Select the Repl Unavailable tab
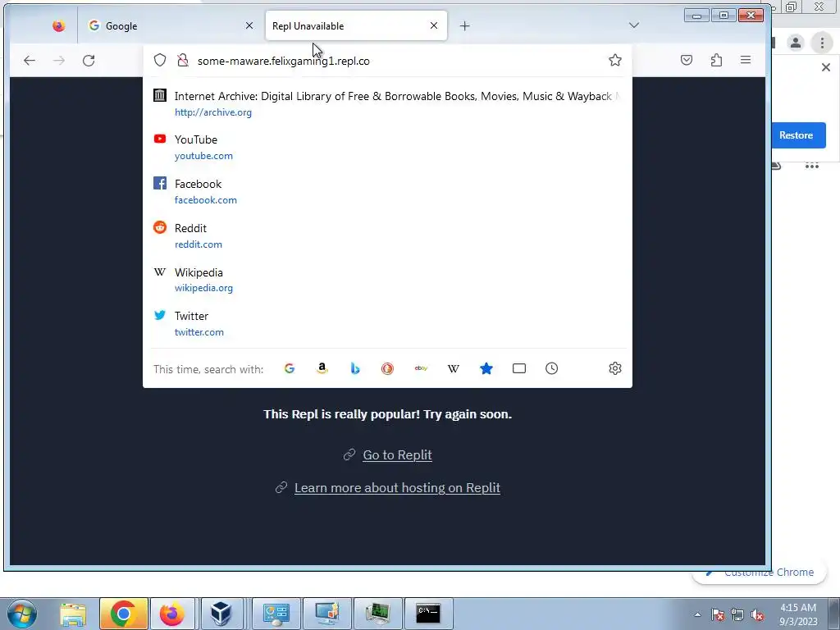840x630 pixels. click(356, 25)
